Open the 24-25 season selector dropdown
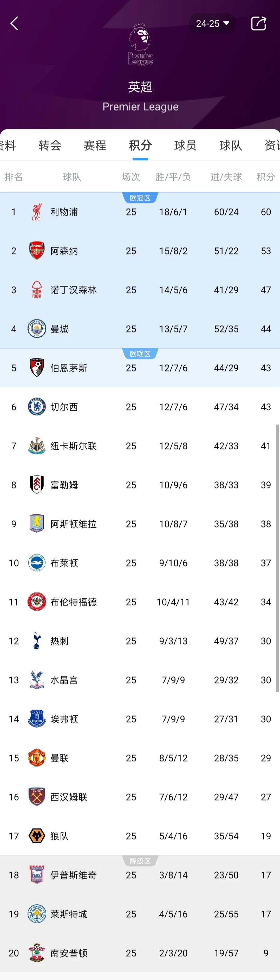The width and height of the screenshot is (280, 980). point(213,23)
